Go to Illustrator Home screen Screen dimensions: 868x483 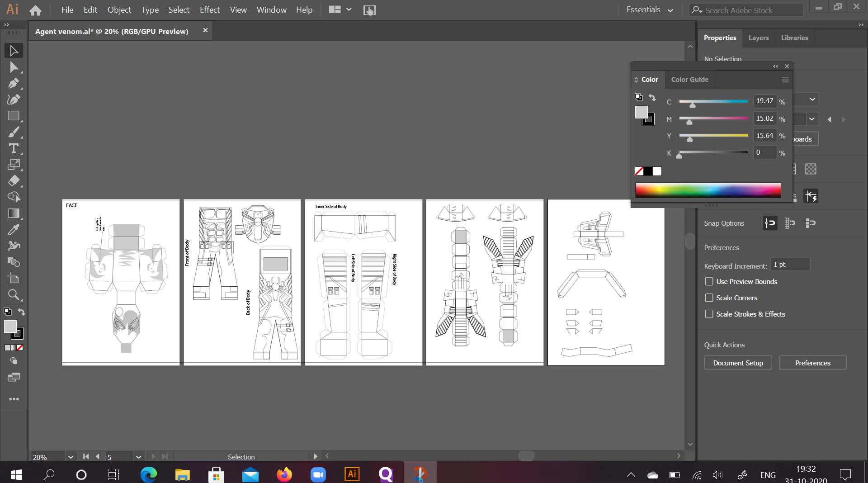[35, 10]
